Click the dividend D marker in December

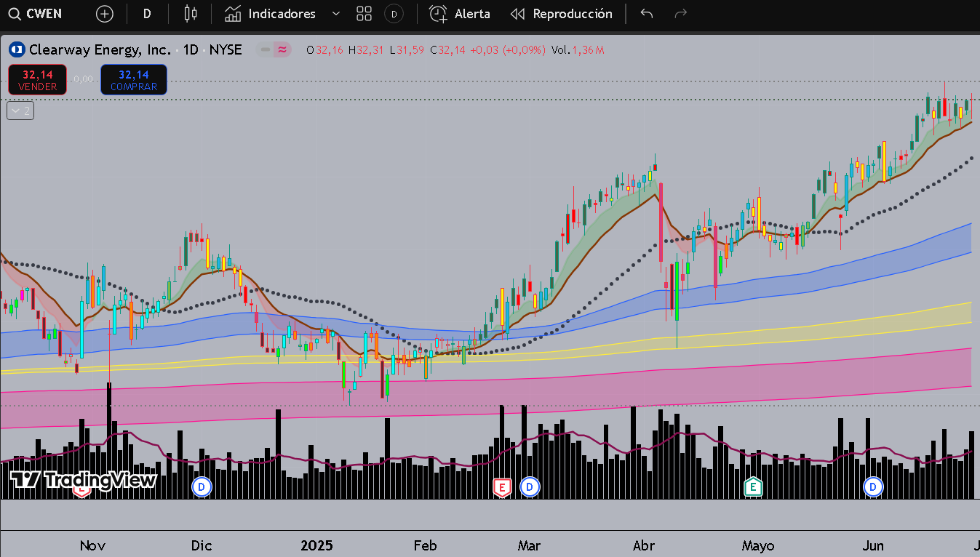[202, 487]
